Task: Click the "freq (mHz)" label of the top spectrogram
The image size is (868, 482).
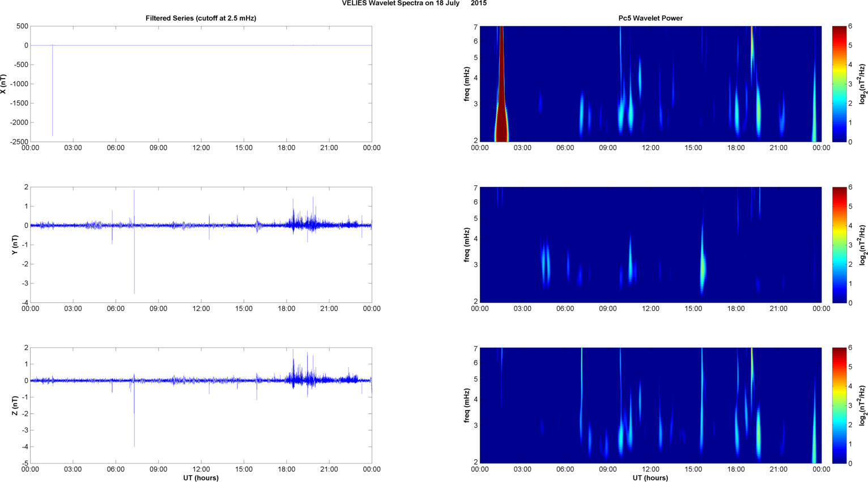Action: click(x=466, y=84)
